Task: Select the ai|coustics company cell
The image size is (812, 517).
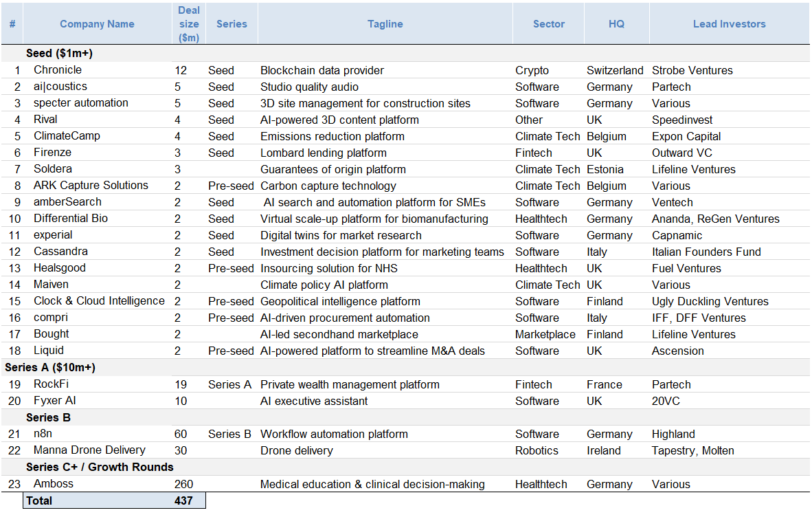Action: 60,87
